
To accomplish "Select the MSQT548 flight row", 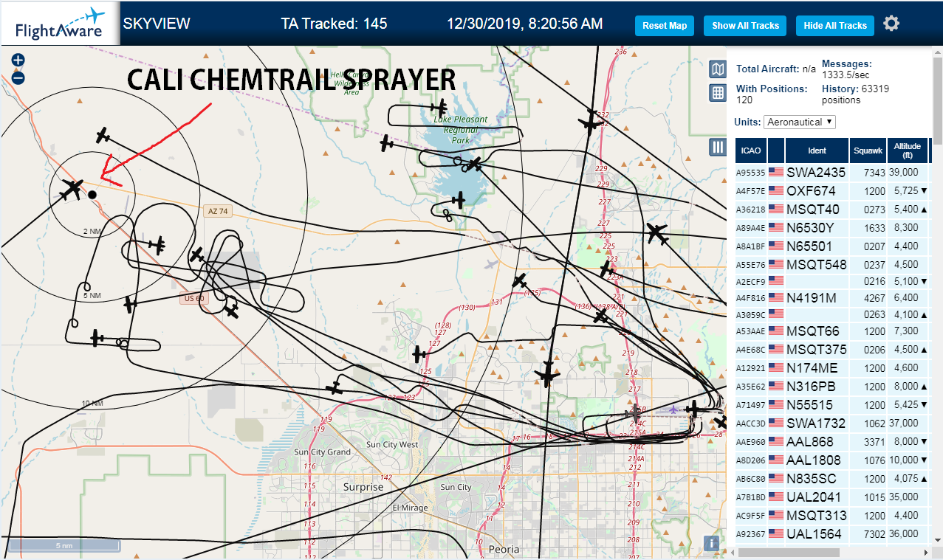I will coord(832,264).
